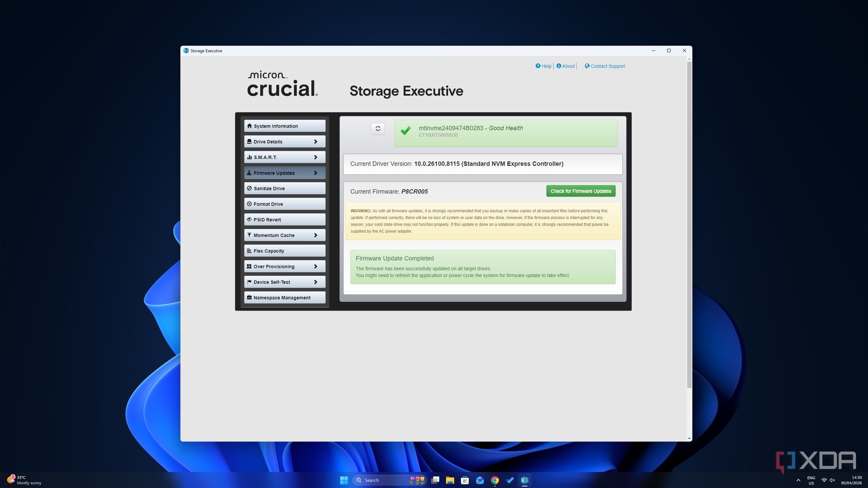Show hidden system tray icons

point(798,480)
